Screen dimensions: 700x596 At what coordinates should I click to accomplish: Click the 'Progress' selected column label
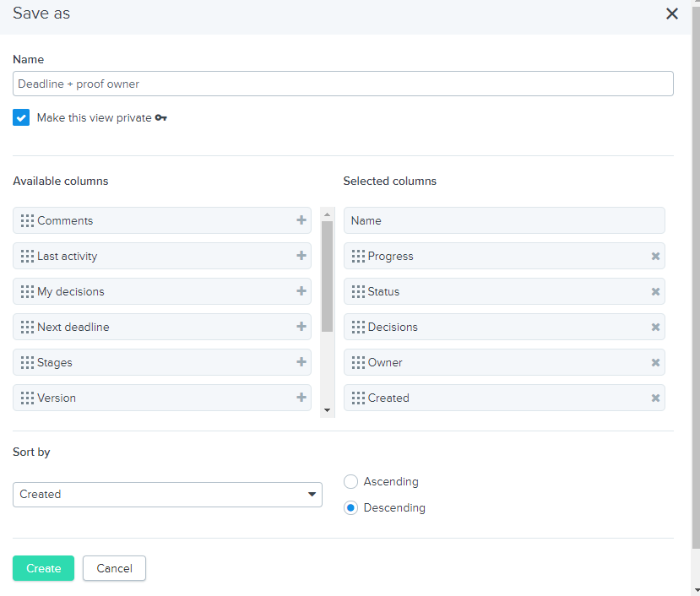[391, 257]
